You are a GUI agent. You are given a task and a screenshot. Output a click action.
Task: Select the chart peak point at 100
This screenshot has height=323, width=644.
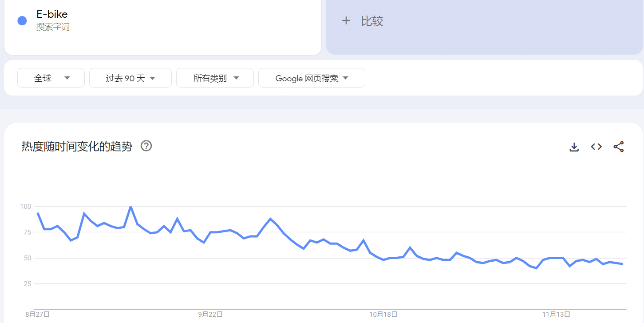[130, 207]
